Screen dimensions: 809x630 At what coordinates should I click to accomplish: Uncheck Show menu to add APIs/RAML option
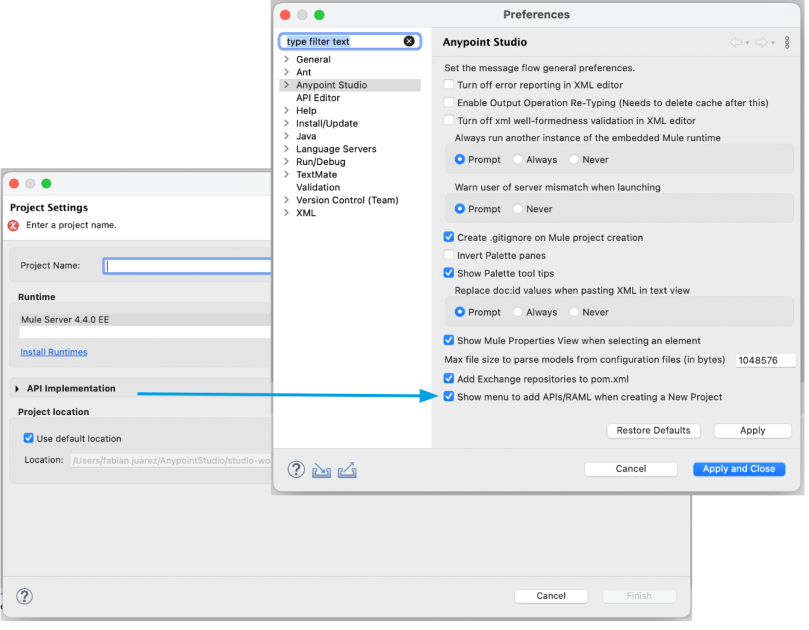pos(448,397)
